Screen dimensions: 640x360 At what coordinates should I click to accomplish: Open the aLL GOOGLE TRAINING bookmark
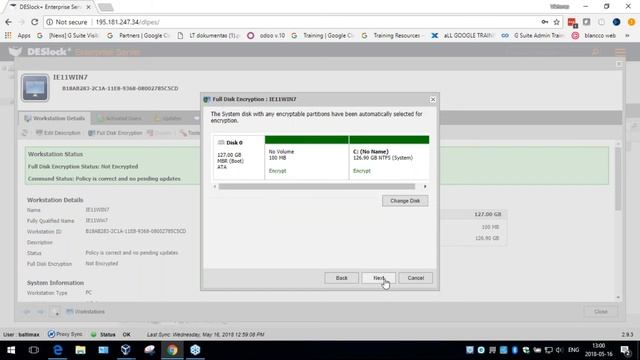point(462,36)
